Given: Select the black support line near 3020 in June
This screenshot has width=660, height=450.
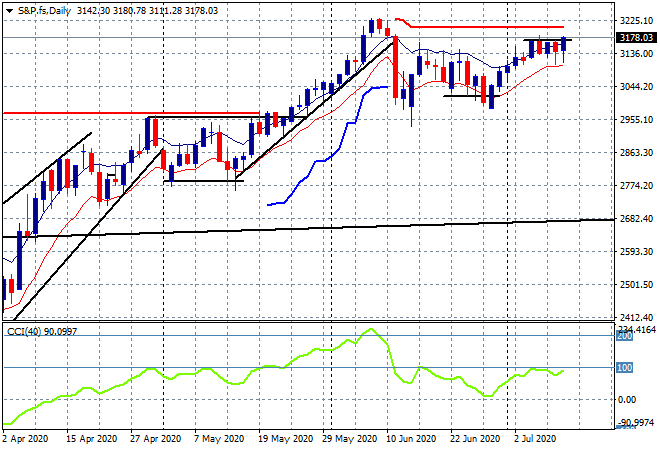Looking at the screenshot, I should pyautogui.click(x=471, y=96).
